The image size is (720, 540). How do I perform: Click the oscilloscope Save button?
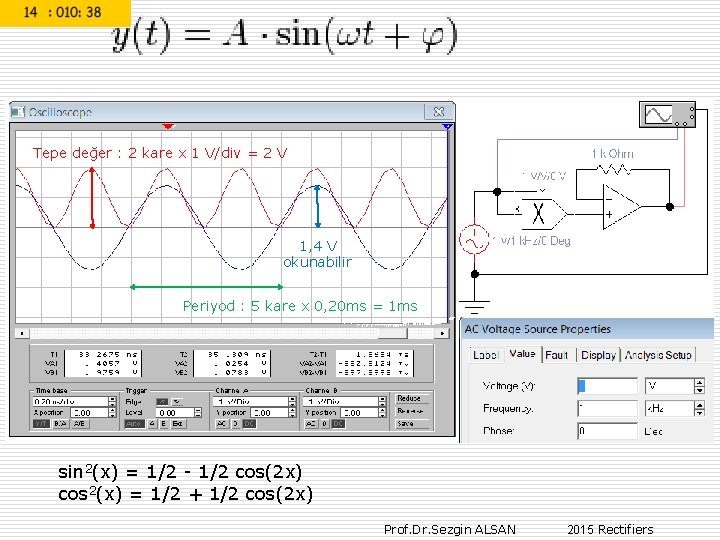tap(411, 423)
